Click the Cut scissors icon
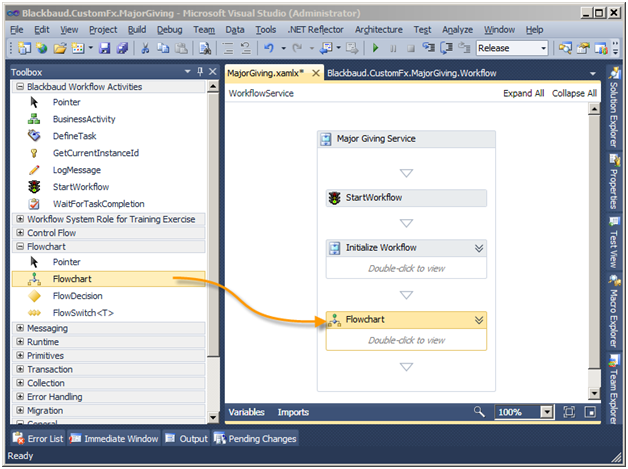 point(145,48)
